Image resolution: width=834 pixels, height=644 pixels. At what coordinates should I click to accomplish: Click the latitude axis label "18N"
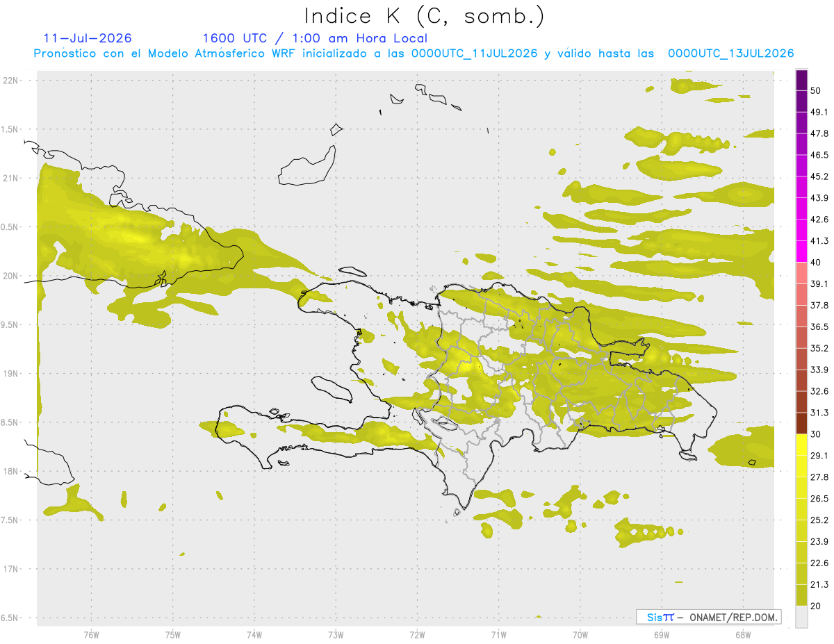pos(11,472)
